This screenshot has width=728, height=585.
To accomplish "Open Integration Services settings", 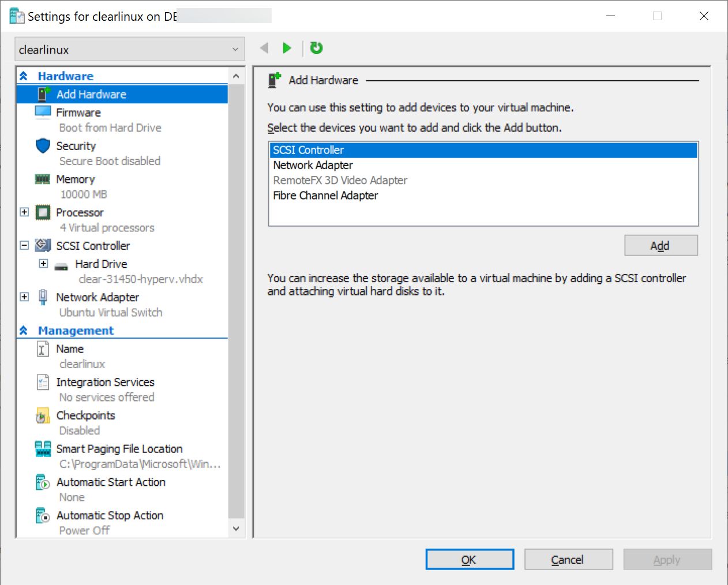I will pyautogui.click(x=105, y=382).
